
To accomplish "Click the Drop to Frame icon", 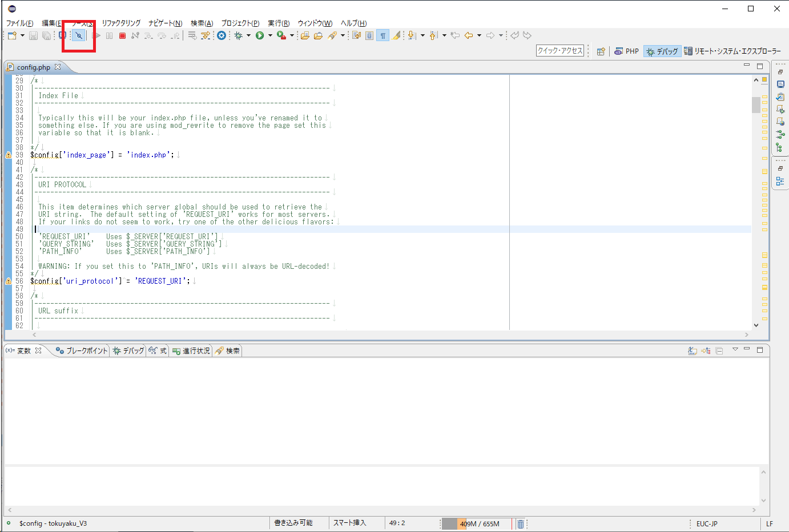I will tap(192, 35).
